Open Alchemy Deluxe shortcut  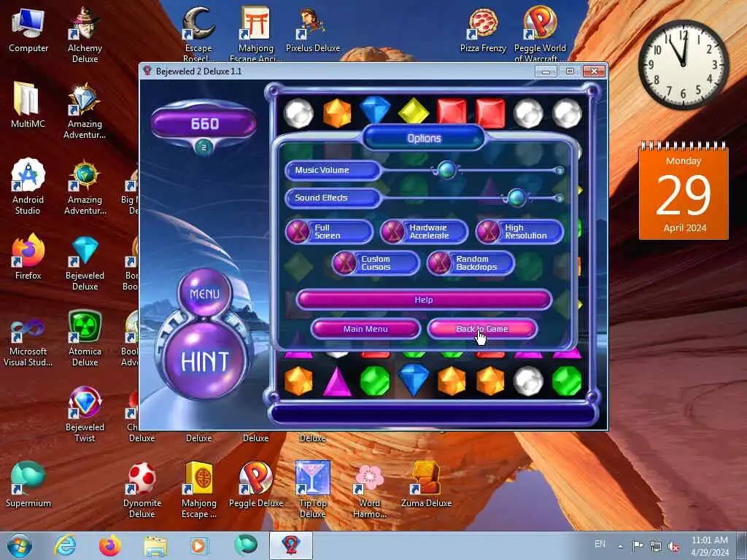click(85, 34)
